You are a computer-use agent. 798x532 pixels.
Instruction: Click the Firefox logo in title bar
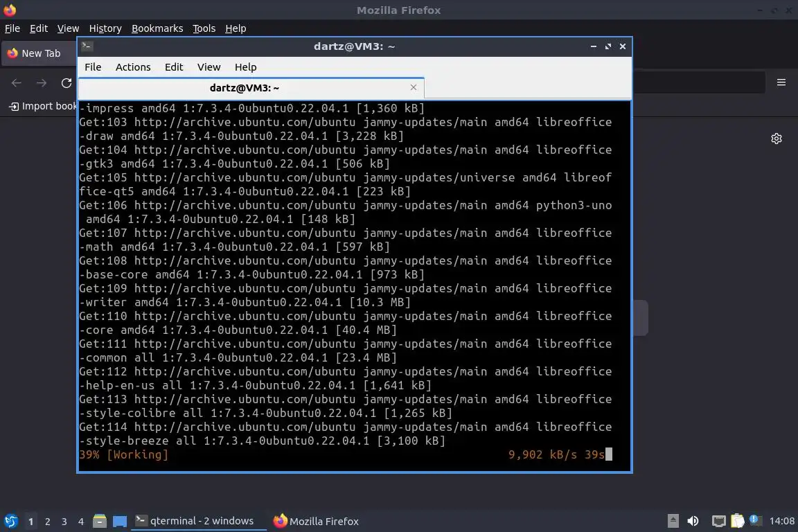click(10, 10)
